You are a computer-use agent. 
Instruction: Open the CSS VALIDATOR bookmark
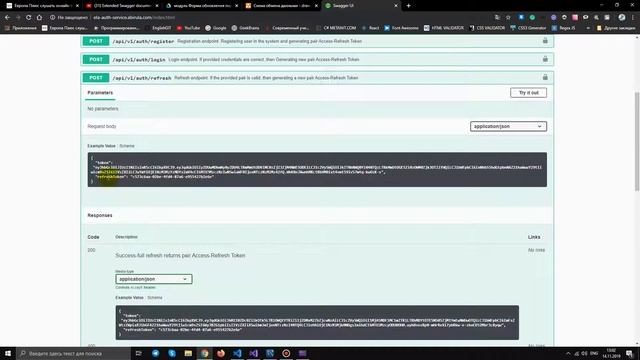[x=487, y=28]
